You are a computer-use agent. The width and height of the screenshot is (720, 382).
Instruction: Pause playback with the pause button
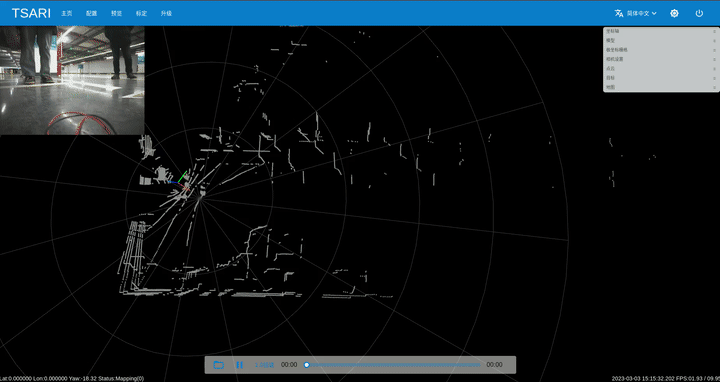coord(239,365)
